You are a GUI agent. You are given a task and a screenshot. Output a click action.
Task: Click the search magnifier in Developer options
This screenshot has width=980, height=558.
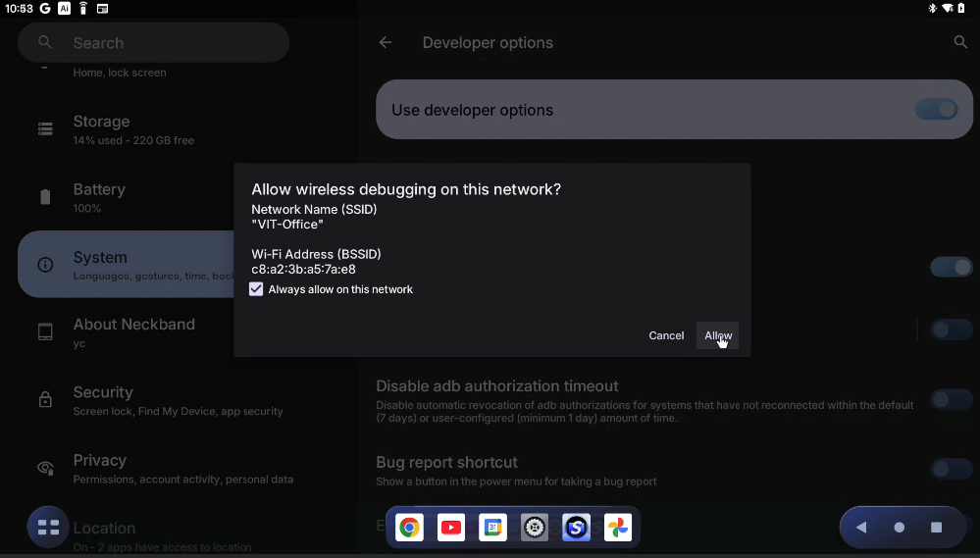pyautogui.click(x=960, y=42)
